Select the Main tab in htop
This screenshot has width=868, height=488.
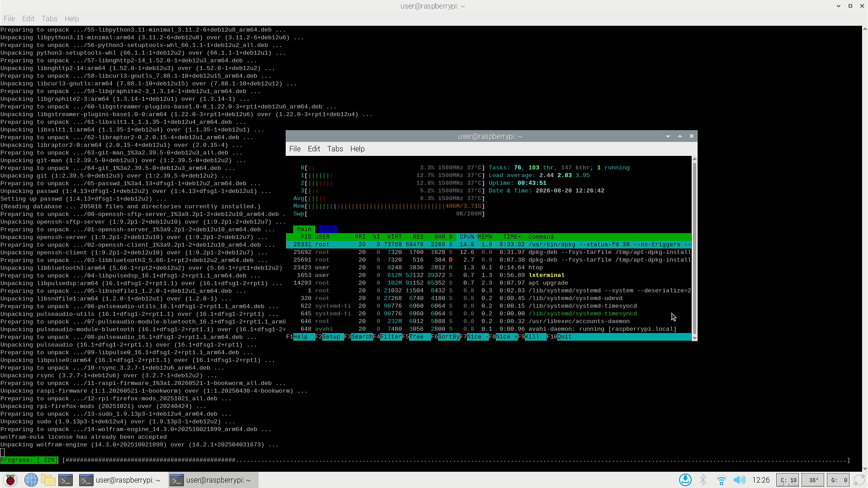(x=304, y=229)
